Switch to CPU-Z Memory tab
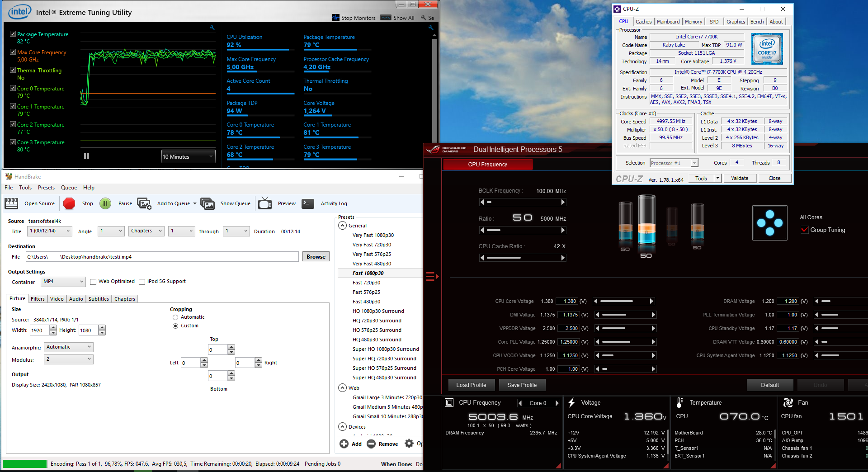 pos(693,22)
